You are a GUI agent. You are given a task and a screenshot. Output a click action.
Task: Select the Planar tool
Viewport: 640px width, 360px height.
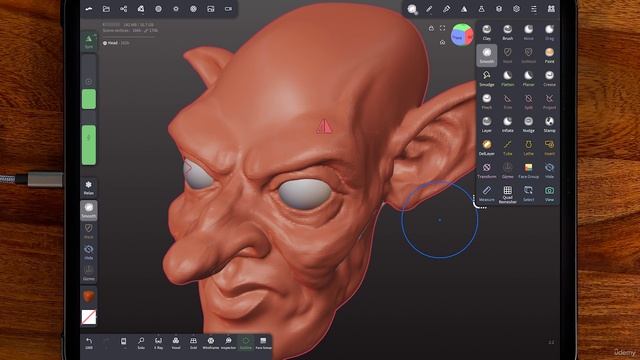pos(529,78)
